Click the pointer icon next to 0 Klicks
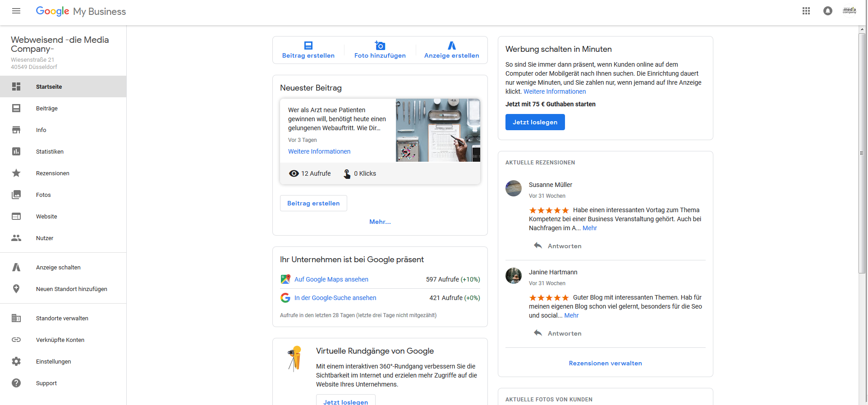 [x=347, y=173]
